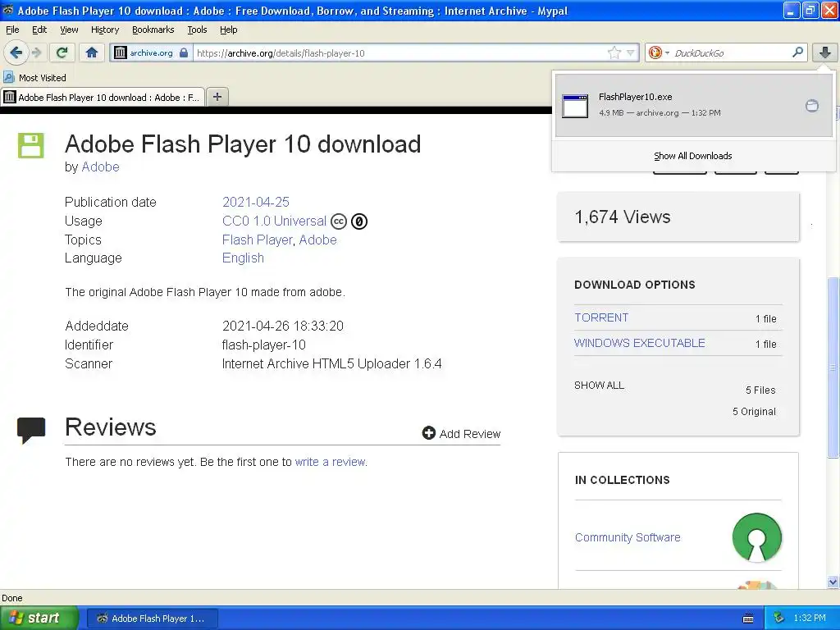
Task: Select the Adobe Flash Player taskbar button
Action: coord(152,619)
